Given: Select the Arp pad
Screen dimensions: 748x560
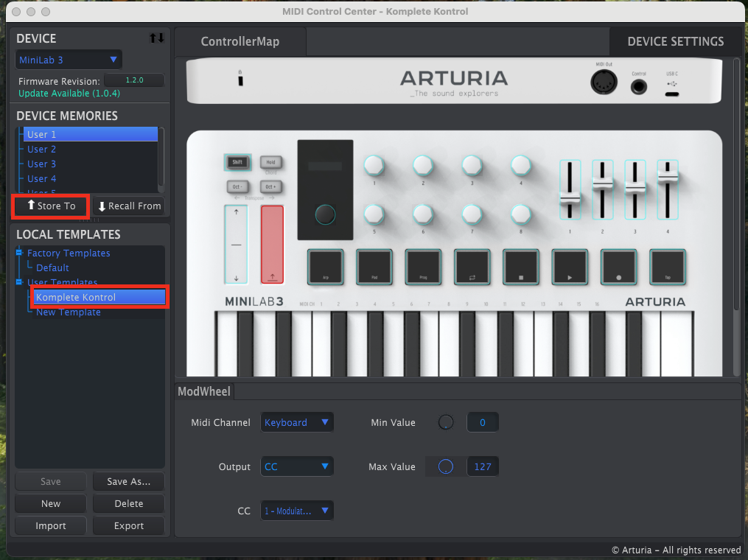Looking at the screenshot, I should 325,267.
